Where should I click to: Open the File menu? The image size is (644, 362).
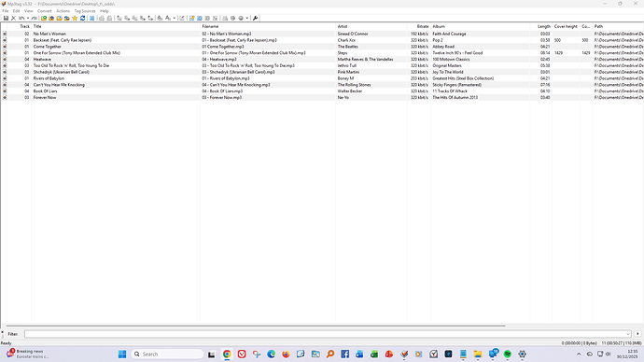[x=6, y=11]
